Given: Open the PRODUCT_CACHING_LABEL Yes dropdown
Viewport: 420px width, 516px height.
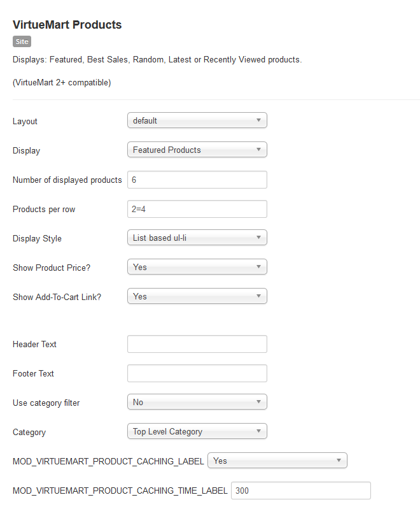Looking at the screenshot, I should tap(277, 461).
